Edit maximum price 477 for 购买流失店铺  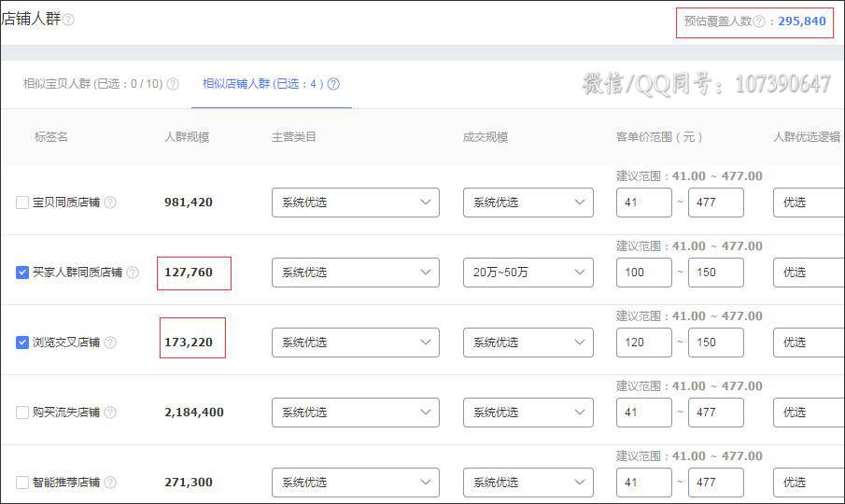pos(715,413)
